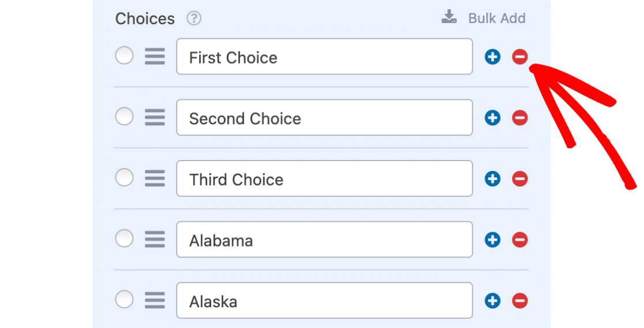This screenshot has width=644, height=328.
Task: Add a choice after First Choice
Action: pyautogui.click(x=492, y=57)
